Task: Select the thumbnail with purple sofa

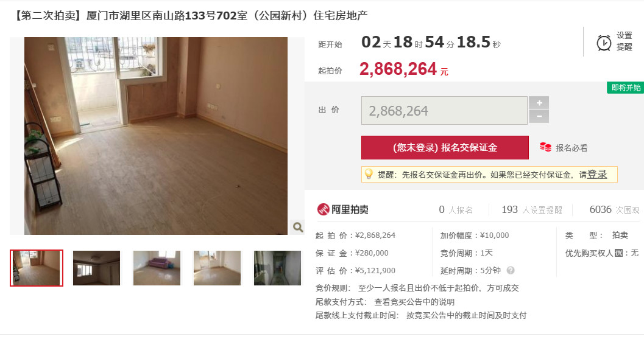Action: point(157,268)
